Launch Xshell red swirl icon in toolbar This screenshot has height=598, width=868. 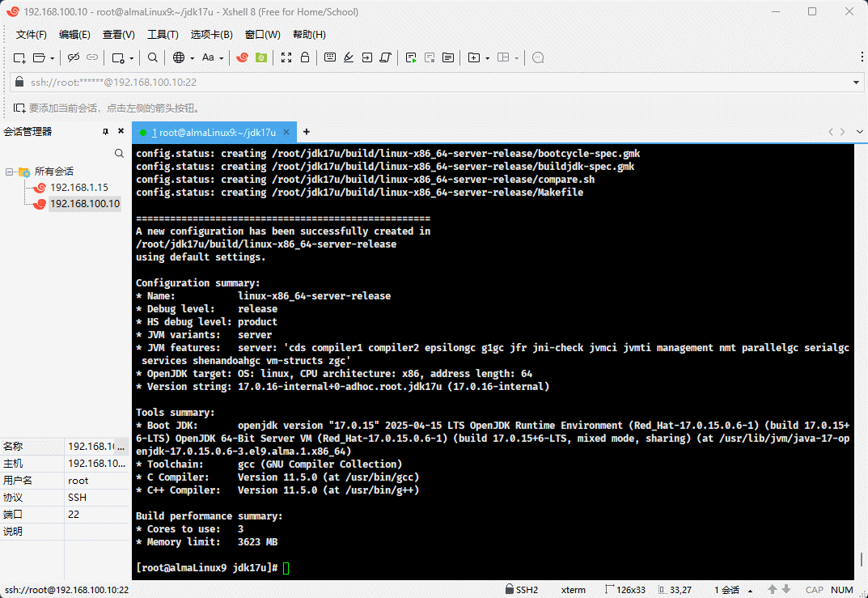242,57
